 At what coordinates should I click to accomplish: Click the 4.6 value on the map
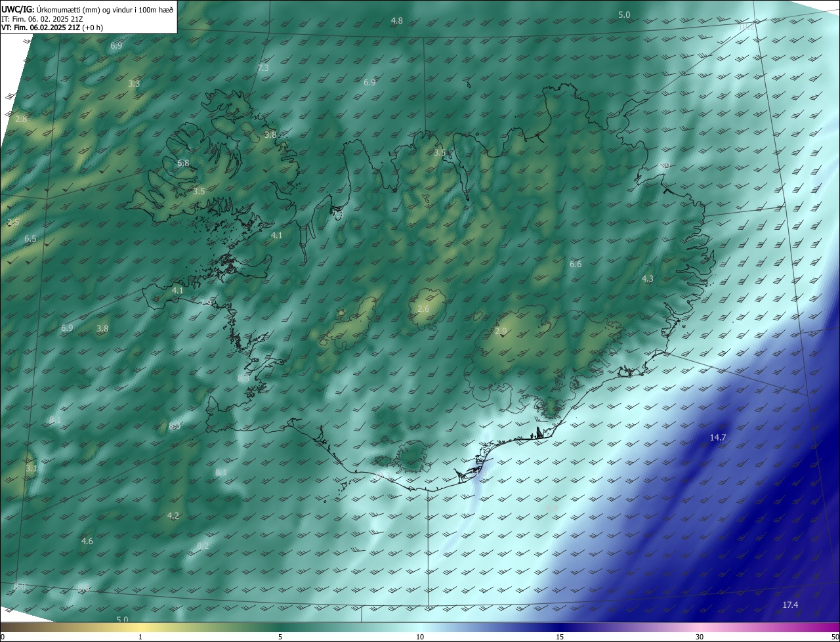tap(87, 542)
